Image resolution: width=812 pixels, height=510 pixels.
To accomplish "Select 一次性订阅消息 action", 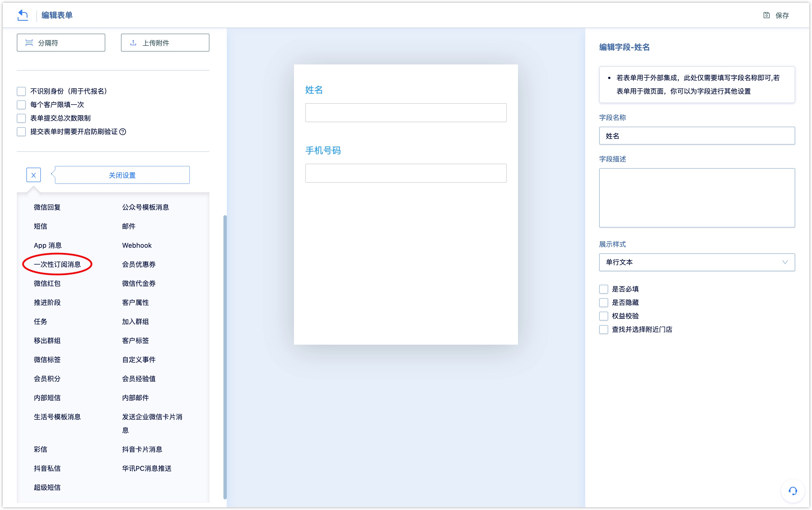I will (x=57, y=265).
